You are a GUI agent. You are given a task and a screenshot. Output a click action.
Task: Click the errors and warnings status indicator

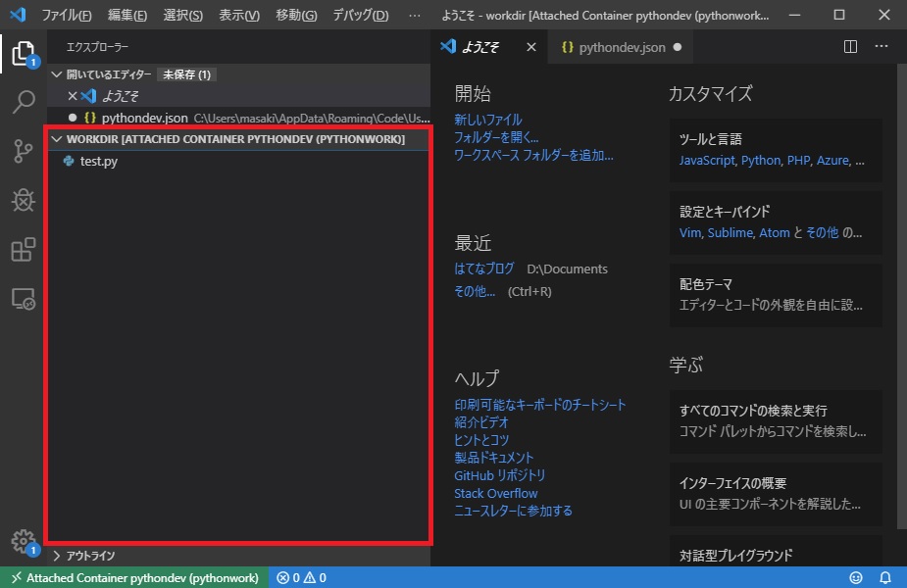[300, 577]
